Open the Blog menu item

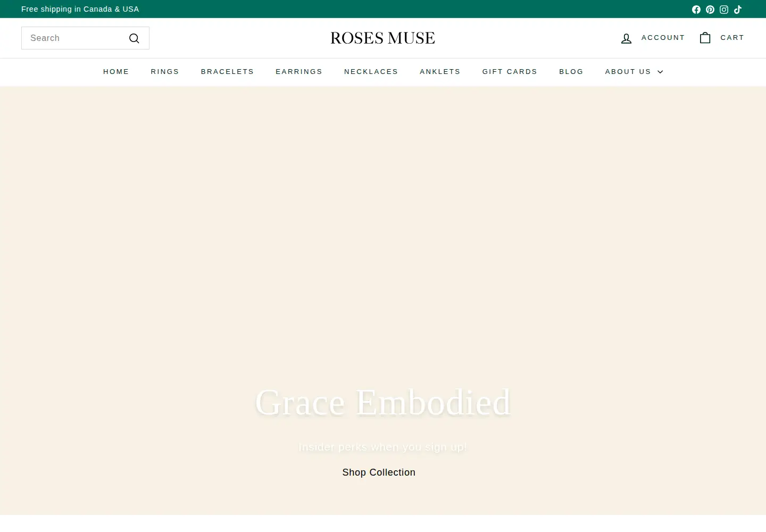[x=571, y=72]
